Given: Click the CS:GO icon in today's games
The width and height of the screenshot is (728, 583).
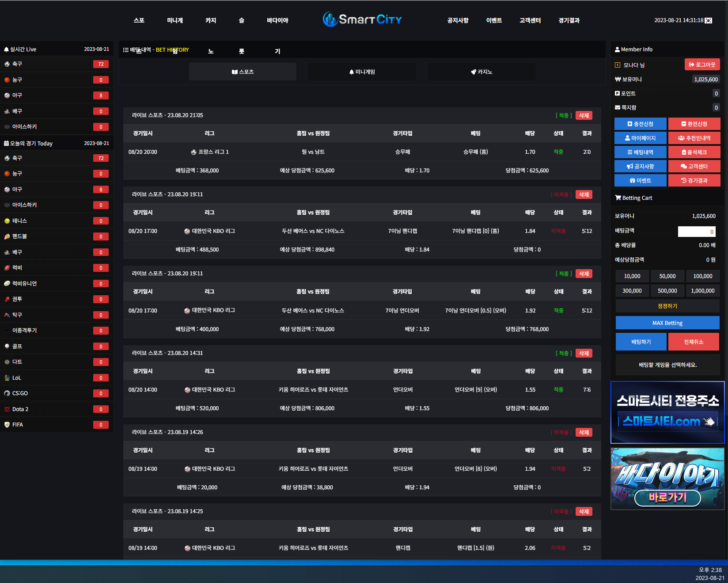Looking at the screenshot, I should [7, 393].
